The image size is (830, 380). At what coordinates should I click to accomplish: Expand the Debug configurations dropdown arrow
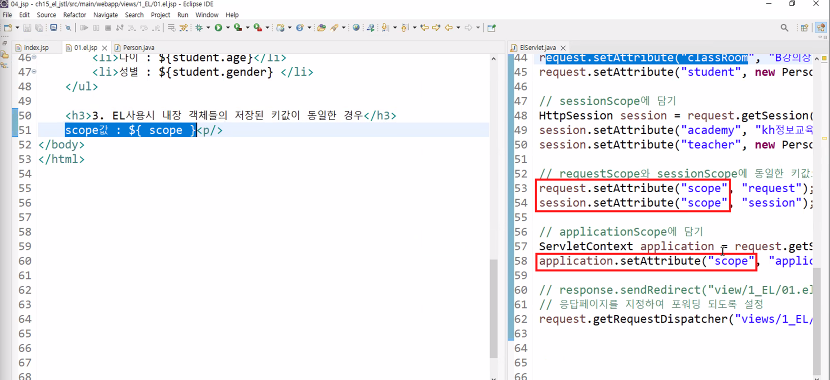click(x=208, y=28)
